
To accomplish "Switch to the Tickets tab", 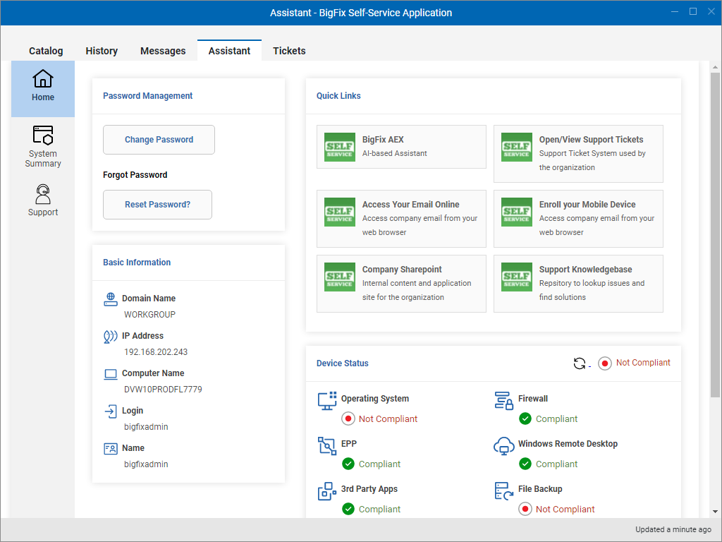I will 289,51.
